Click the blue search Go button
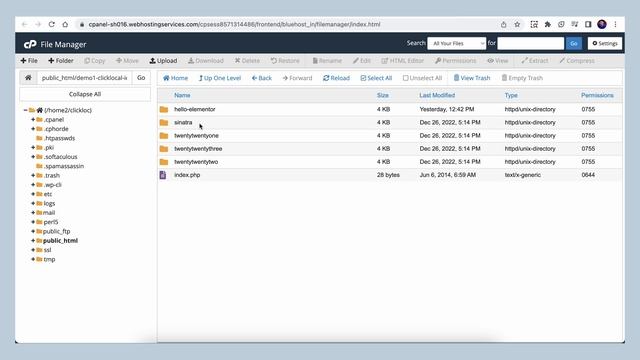 pos(574,43)
